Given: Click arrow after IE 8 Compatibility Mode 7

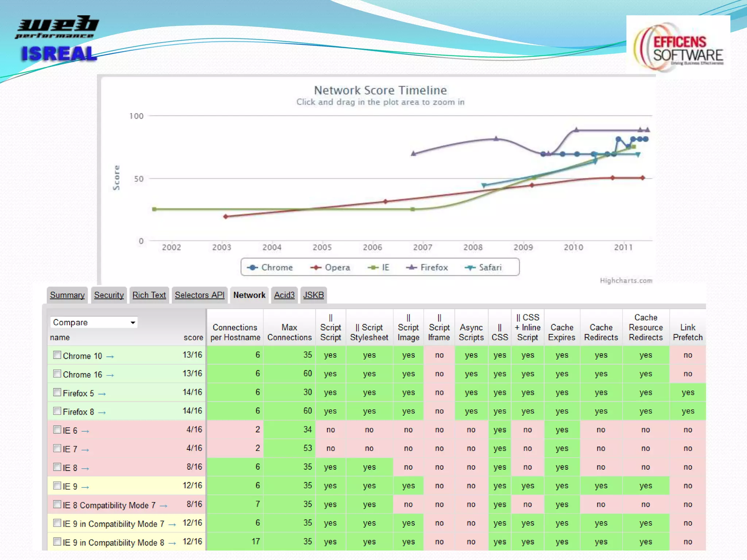Looking at the screenshot, I should 163,506.
